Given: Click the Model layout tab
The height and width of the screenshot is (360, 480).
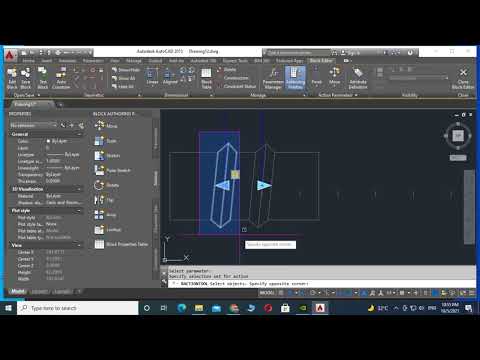Looking at the screenshot, I should point(18,291).
